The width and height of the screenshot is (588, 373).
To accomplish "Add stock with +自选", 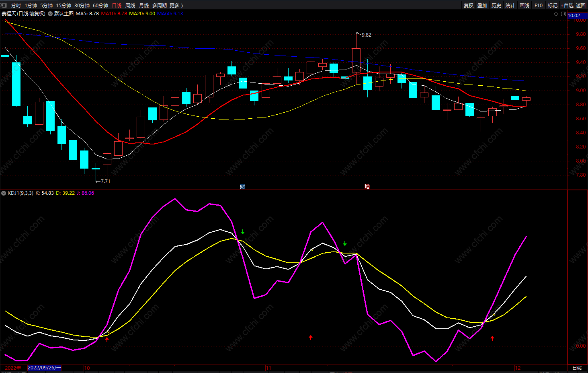I will pos(567,5).
